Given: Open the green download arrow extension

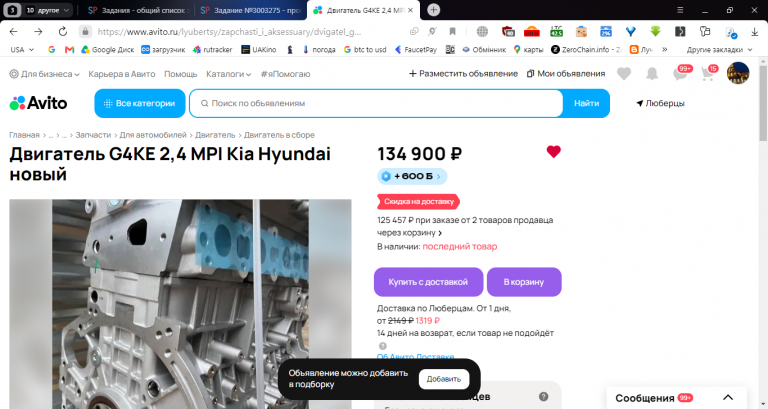Looking at the screenshot, I should click(655, 32).
